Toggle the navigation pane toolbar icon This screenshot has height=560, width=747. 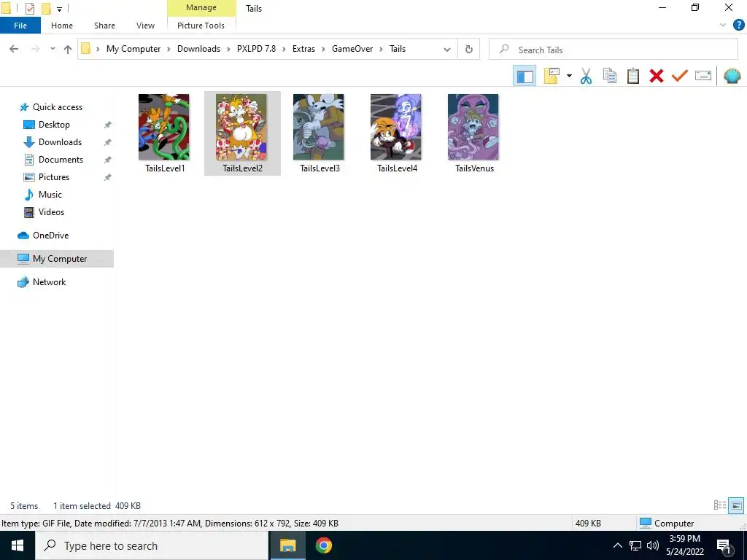525,76
